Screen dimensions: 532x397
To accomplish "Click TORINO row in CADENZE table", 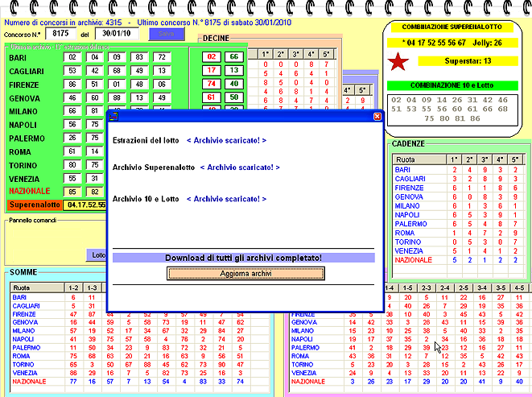I will click(x=457, y=242).
